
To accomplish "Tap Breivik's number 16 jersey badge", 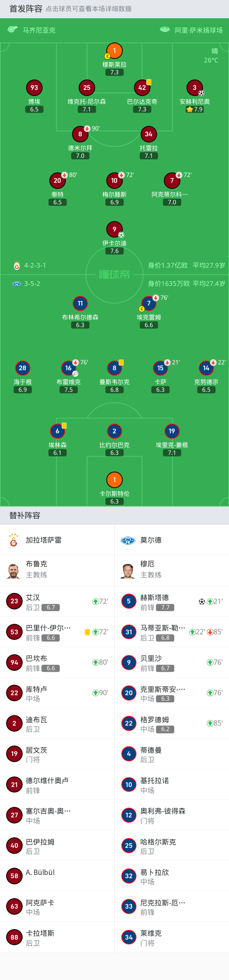I will point(68,368).
